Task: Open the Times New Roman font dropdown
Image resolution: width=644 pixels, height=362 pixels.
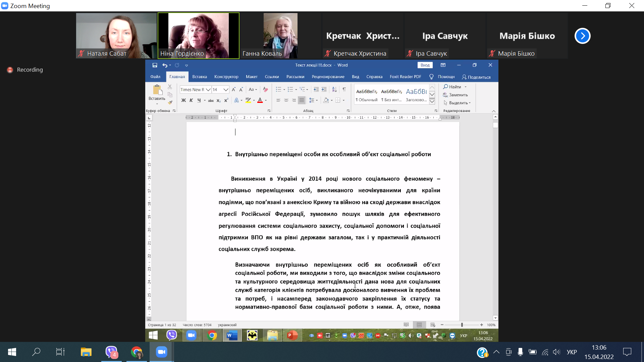Action: [208, 89]
